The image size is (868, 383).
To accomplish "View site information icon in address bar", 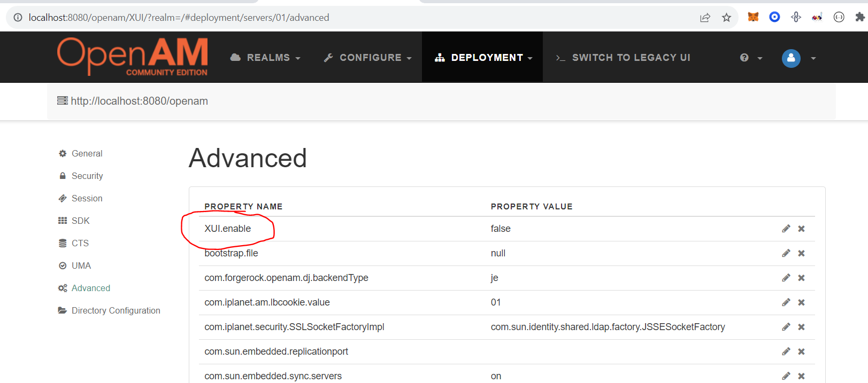I will (18, 18).
